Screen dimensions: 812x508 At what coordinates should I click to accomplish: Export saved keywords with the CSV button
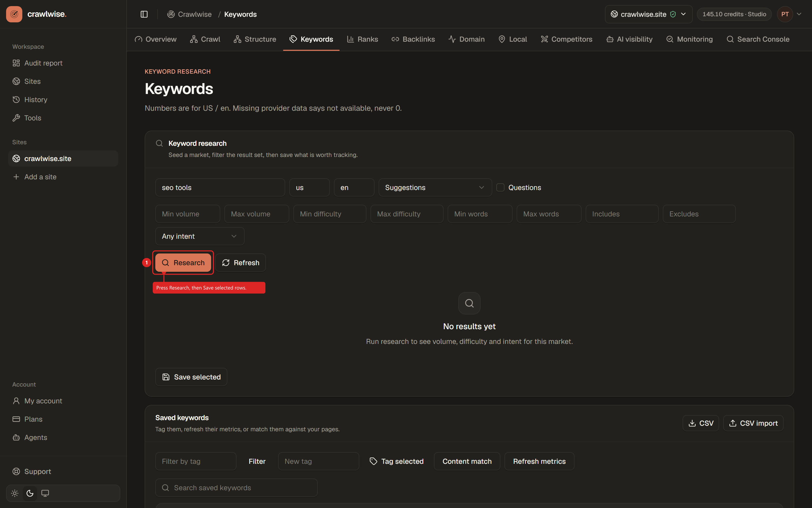pyautogui.click(x=701, y=423)
